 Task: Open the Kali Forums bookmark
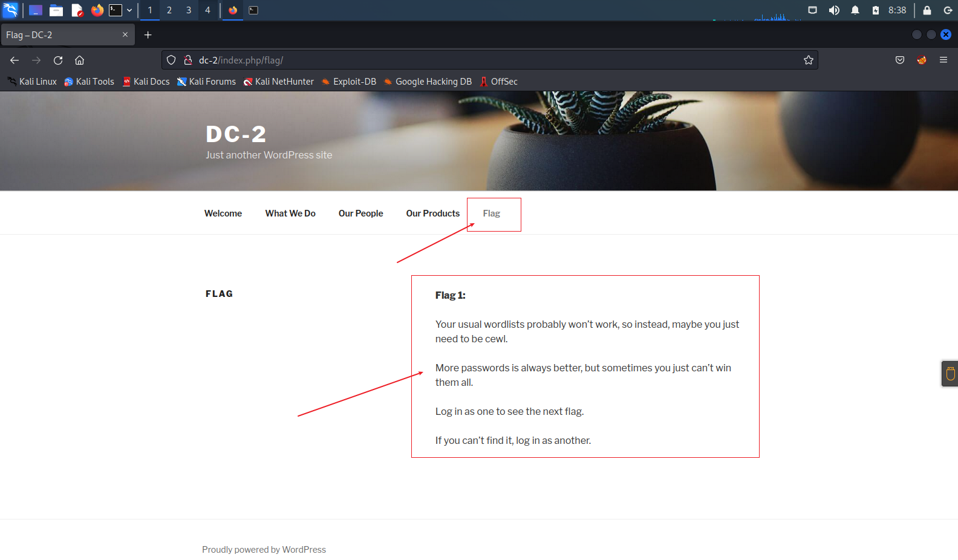point(206,82)
